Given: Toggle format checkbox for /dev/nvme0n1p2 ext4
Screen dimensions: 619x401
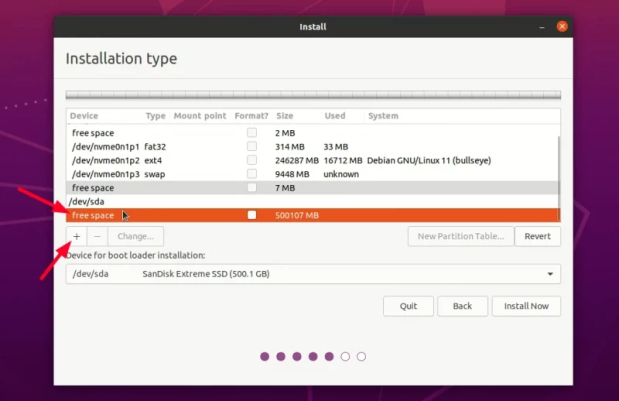Looking at the screenshot, I should pyautogui.click(x=252, y=160).
